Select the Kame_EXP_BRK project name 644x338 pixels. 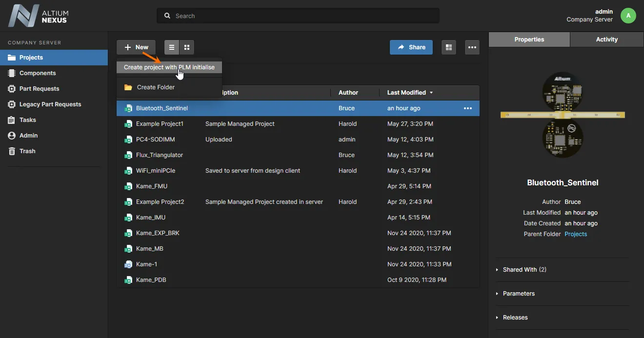[158, 233]
